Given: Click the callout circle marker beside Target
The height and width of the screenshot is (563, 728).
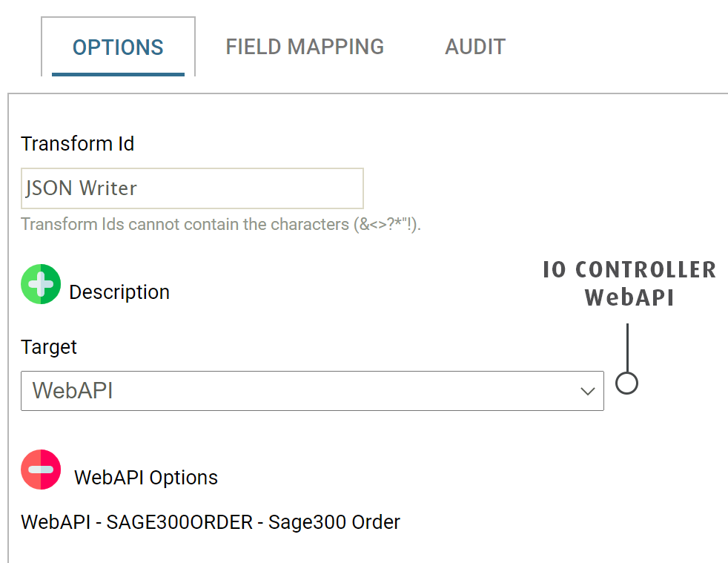Looking at the screenshot, I should pos(627,383).
